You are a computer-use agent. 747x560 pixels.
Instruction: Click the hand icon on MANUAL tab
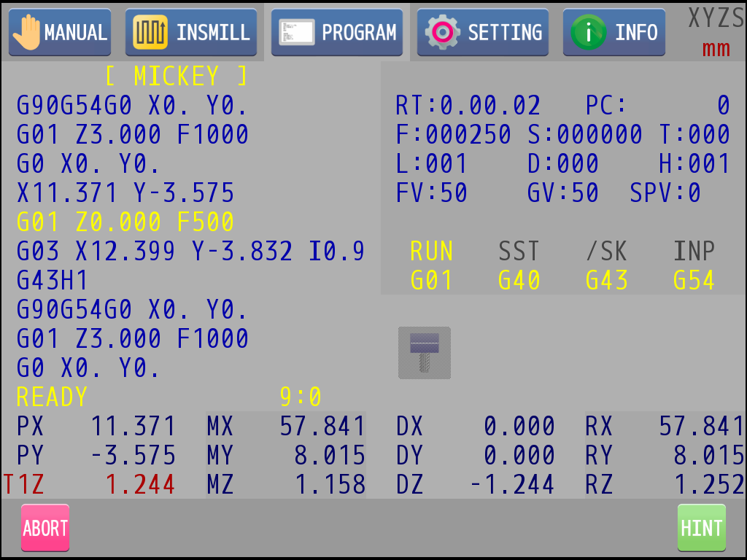tap(27, 33)
